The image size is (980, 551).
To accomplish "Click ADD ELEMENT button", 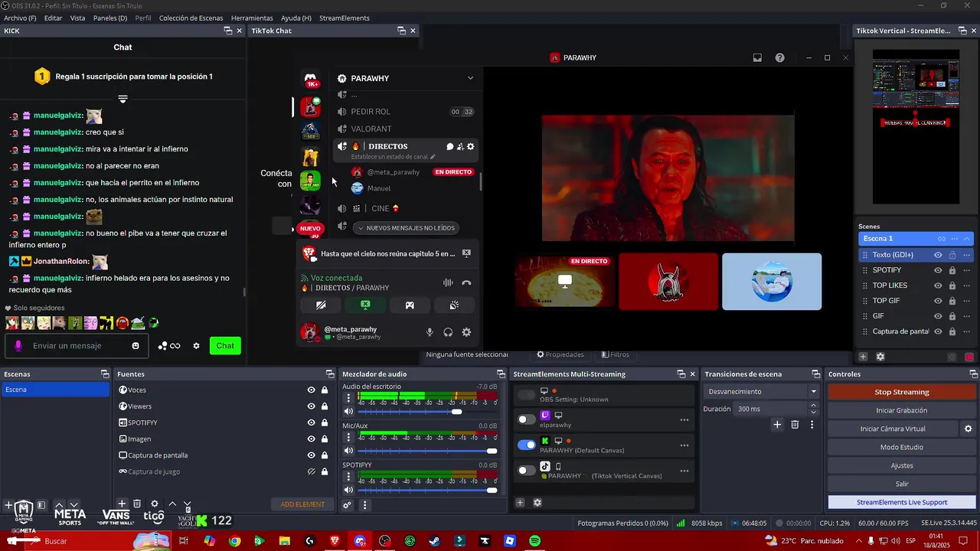I will point(302,504).
